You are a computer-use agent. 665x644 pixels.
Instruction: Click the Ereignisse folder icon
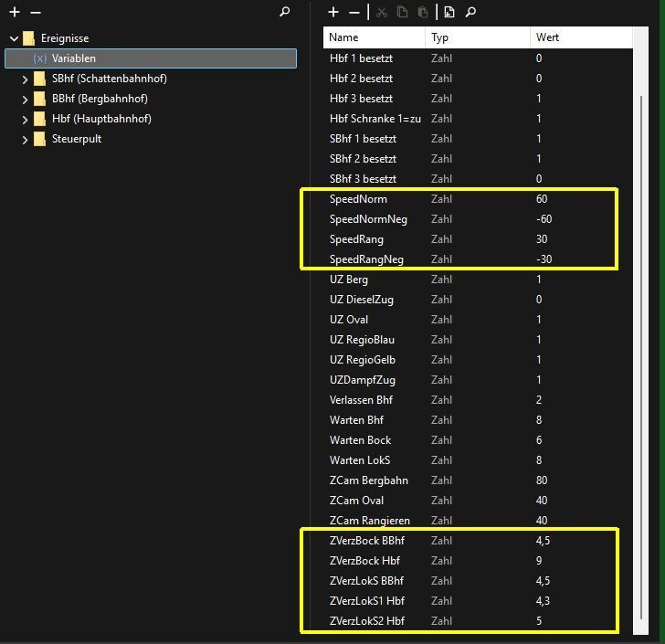click(28, 38)
